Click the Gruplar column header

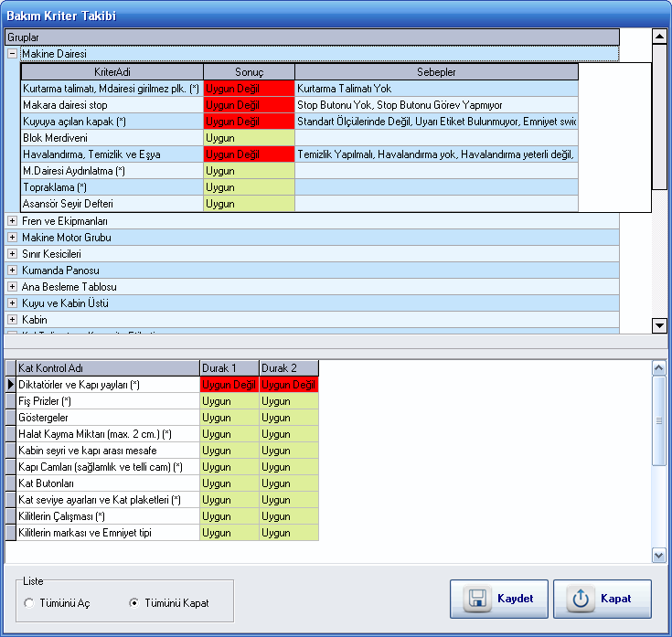tap(312, 37)
